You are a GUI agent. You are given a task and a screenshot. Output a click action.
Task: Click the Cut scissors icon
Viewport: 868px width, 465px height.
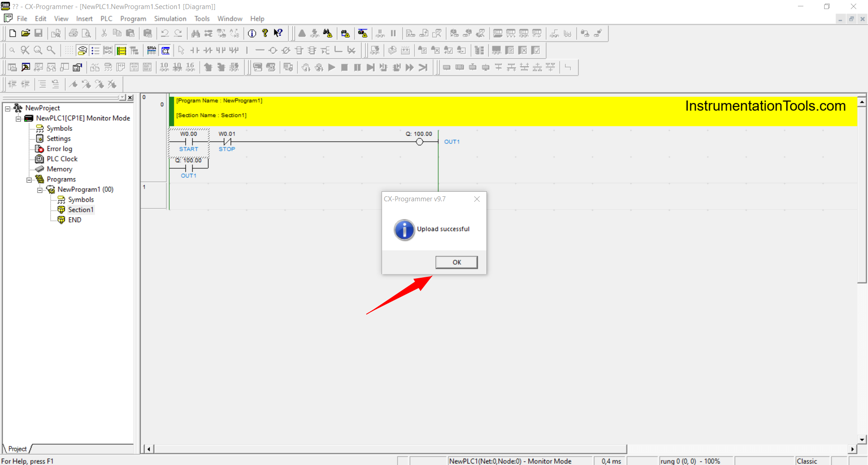coord(104,33)
